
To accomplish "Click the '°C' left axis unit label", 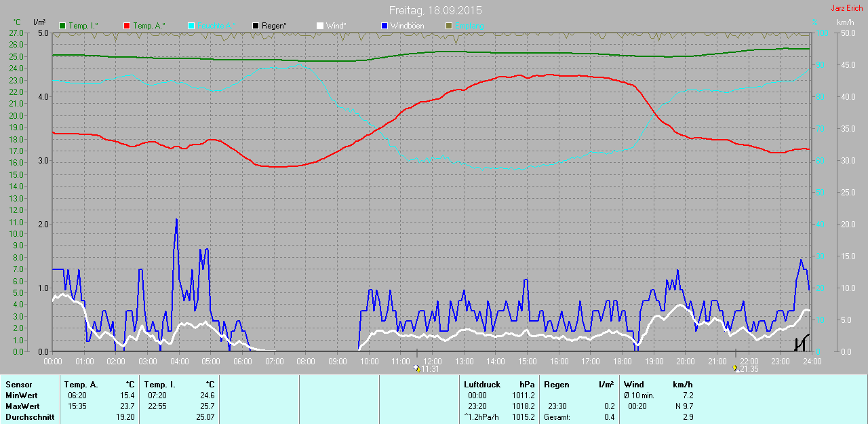I will [18, 22].
